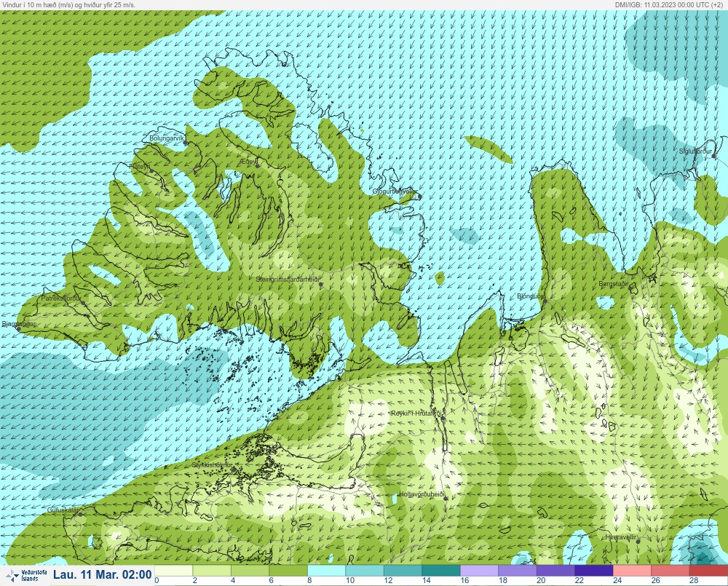The width and height of the screenshot is (728, 586).
Task: Click the Veðurstofa Íslands logo
Action: (25, 575)
